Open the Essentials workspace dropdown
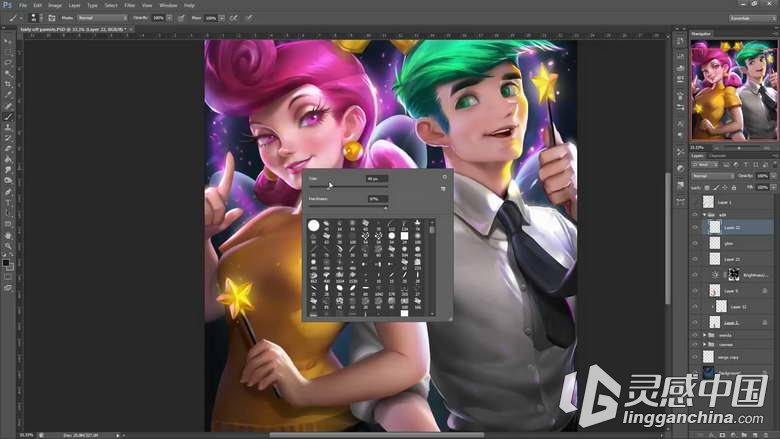This screenshot has width=780, height=439. (x=752, y=18)
